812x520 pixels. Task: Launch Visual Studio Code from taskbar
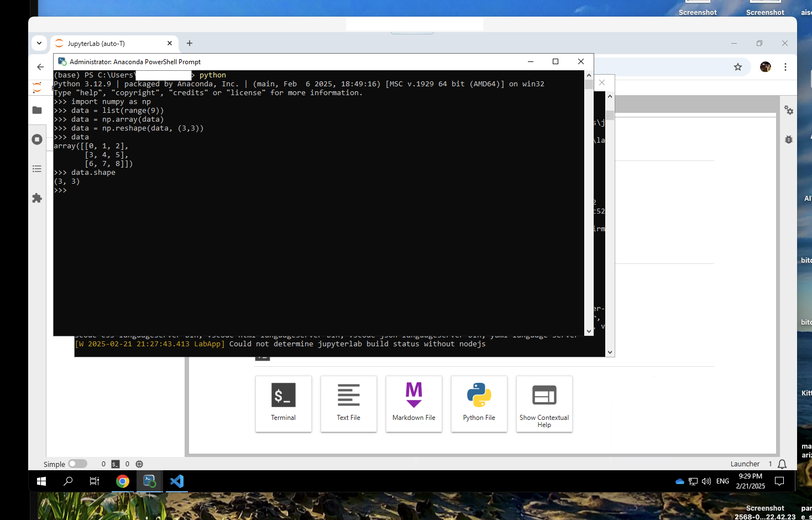(177, 481)
